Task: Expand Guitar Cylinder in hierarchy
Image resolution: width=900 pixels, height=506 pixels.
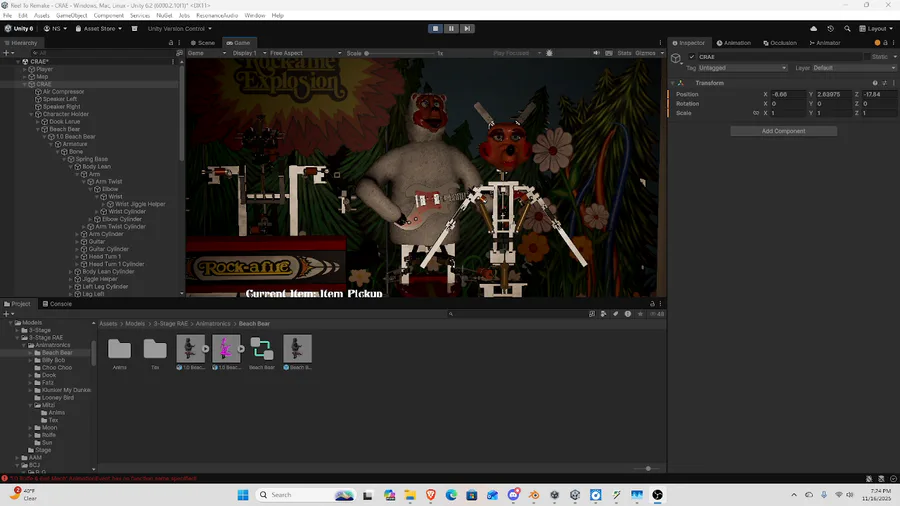Action: 77,249
